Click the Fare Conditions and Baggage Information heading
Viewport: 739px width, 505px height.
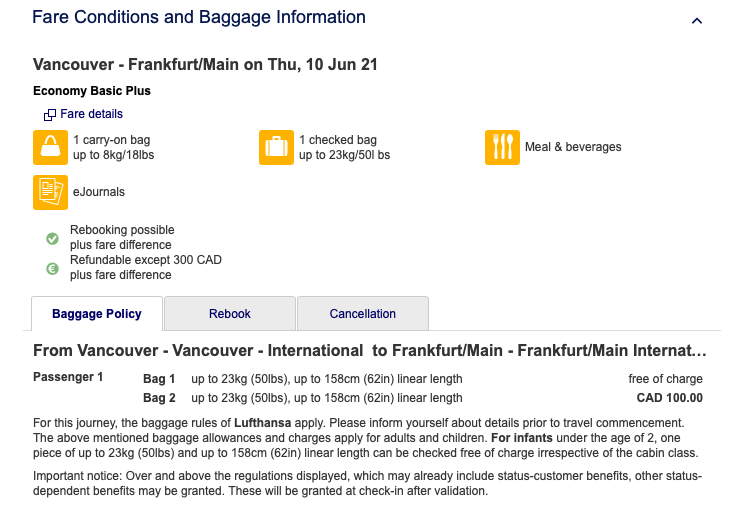coord(199,18)
